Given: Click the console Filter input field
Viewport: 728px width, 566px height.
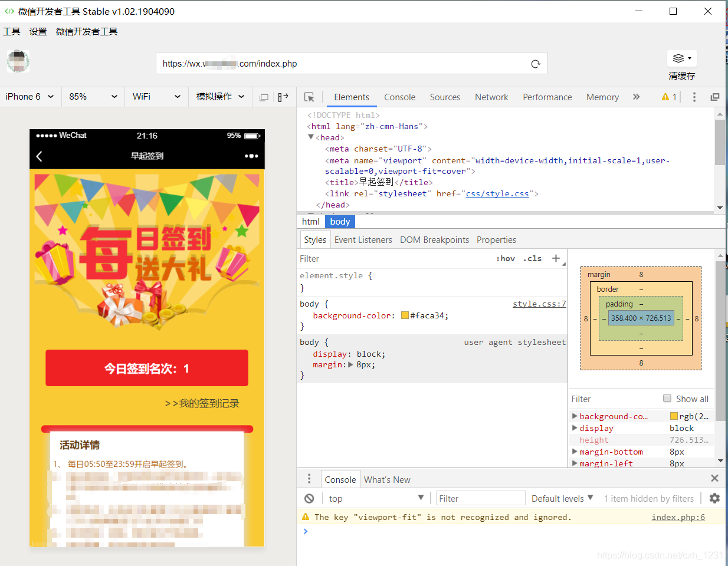Looking at the screenshot, I should click(481, 498).
